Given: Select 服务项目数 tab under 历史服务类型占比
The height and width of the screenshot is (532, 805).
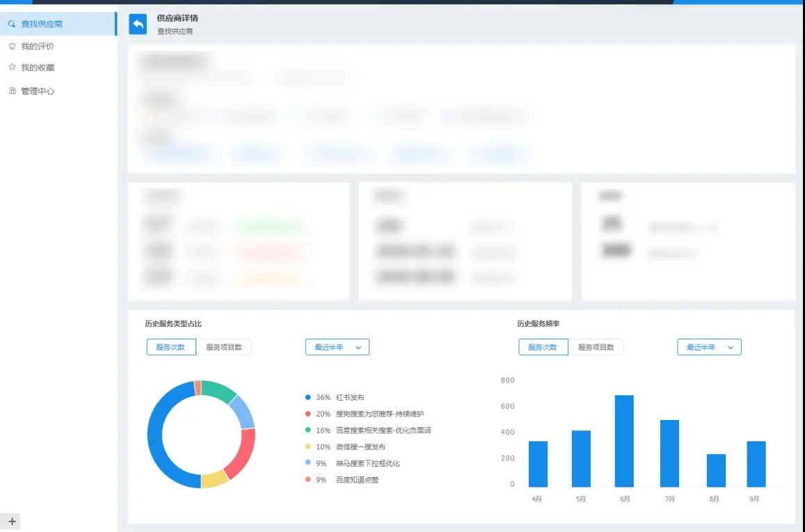Looking at the screenshot, I should tap(224, 347).
